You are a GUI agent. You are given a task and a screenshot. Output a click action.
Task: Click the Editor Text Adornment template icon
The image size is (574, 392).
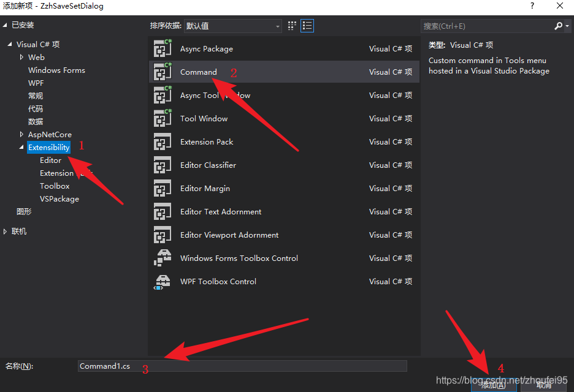coord(163,211)
